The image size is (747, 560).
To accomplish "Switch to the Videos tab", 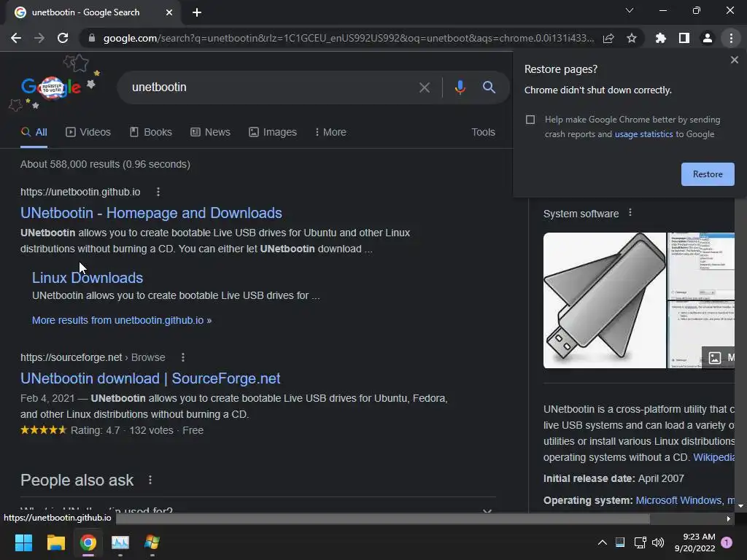I will (88, 133).
